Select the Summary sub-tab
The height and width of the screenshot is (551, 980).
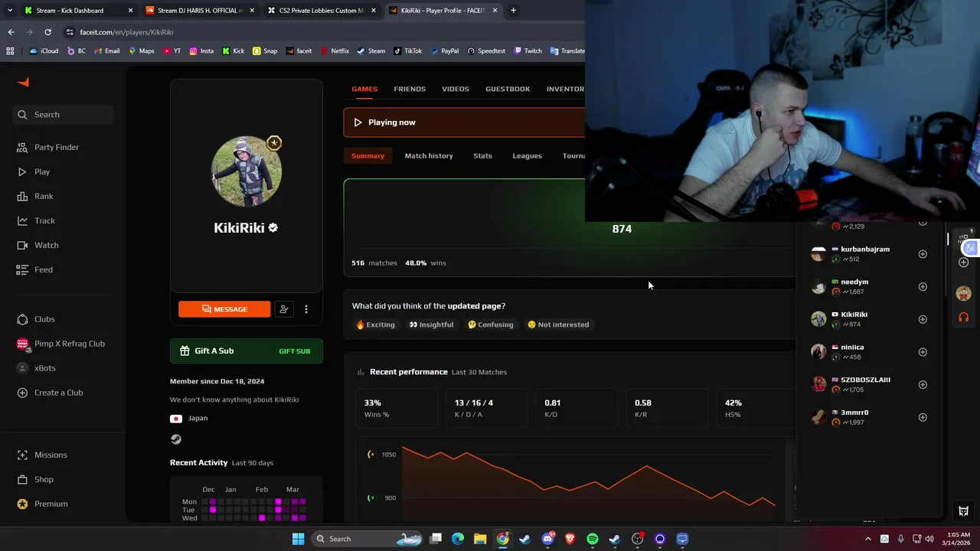point(367,155)
